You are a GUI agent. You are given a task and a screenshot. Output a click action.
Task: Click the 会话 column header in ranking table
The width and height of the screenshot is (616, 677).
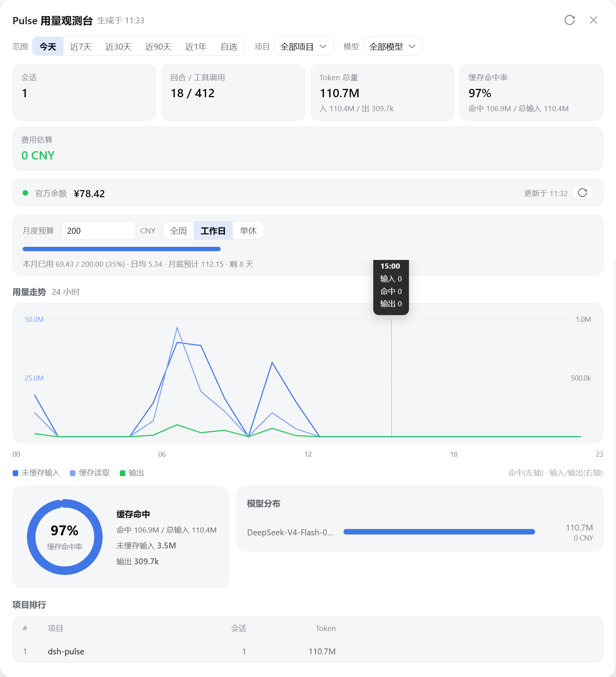pos(239,628)
